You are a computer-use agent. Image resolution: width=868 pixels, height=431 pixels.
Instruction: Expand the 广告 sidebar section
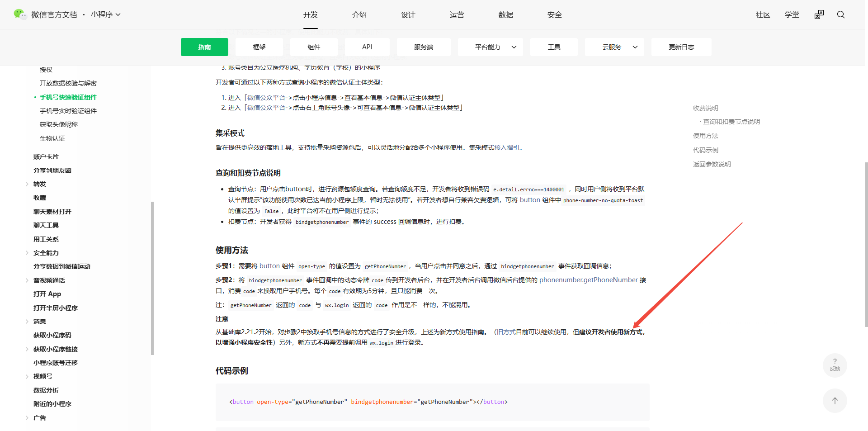pyautogui.click(x=27, y=418)
